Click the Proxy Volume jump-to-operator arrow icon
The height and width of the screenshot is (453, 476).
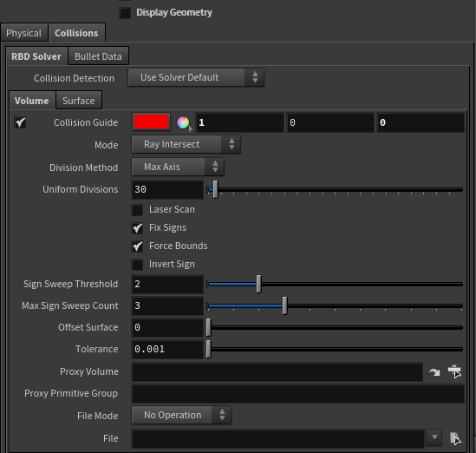point(434,371)
